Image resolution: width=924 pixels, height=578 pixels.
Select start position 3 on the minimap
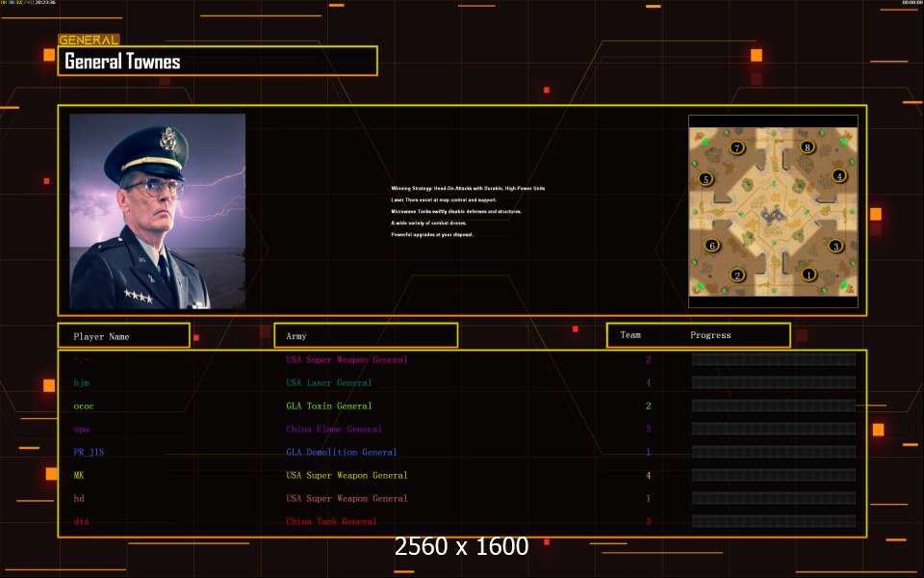(835, 246)
